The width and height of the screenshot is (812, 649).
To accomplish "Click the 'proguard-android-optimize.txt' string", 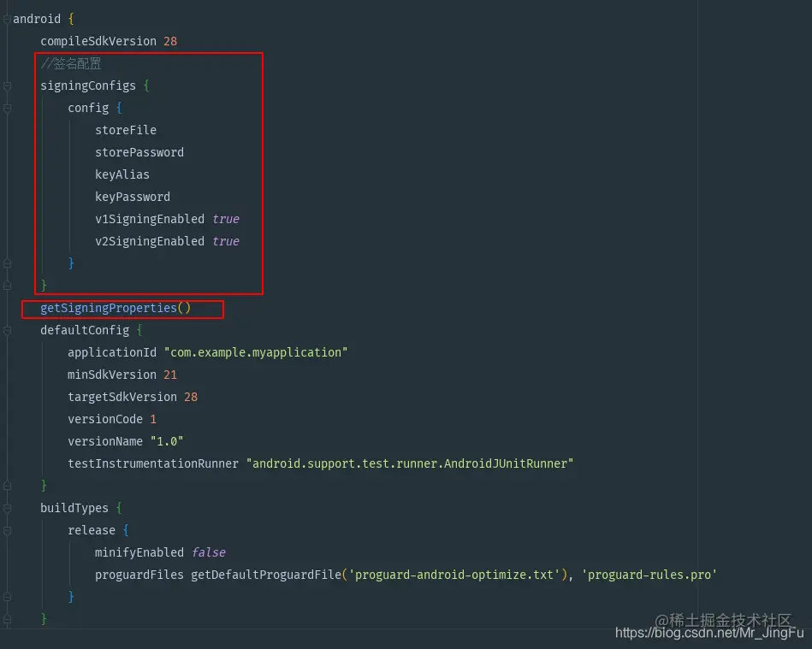I will click(454, 575).
